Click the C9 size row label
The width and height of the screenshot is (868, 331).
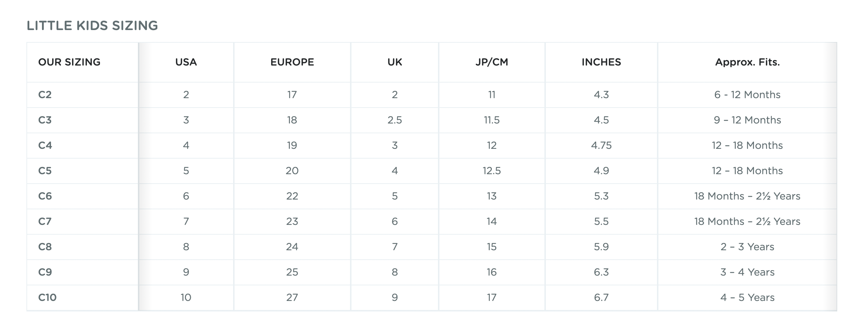click(x=45, y=272)
